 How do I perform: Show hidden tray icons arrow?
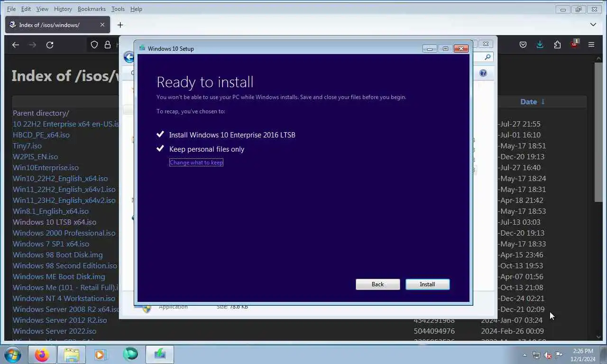(x=524, y=355)
